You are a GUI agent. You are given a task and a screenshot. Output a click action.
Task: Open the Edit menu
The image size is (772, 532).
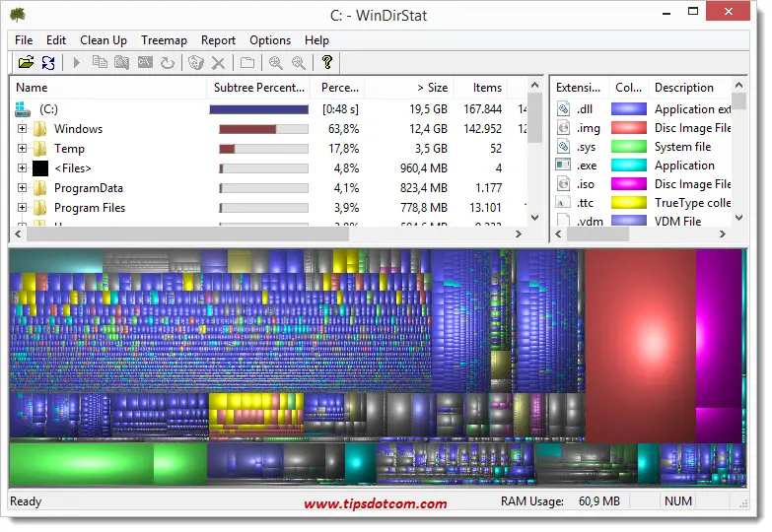55,40
